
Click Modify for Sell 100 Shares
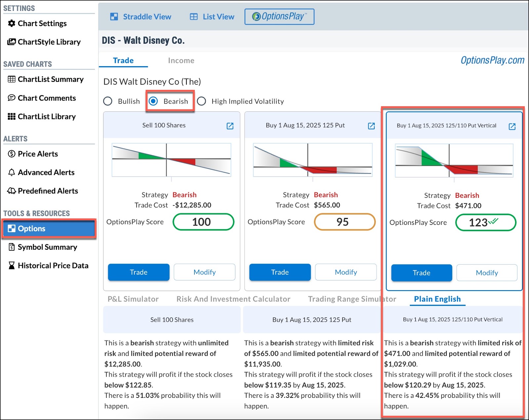click(205, 272)
